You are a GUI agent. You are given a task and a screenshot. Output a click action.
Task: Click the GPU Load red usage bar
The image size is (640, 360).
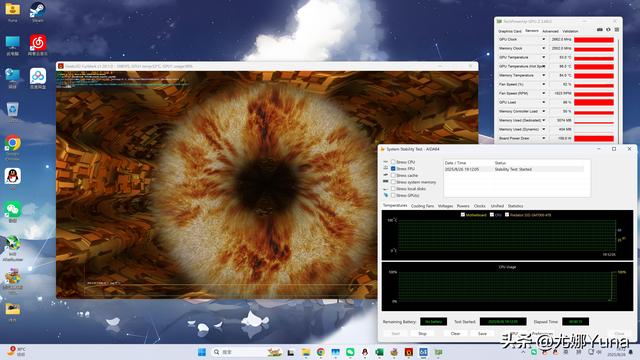[594, 102]
